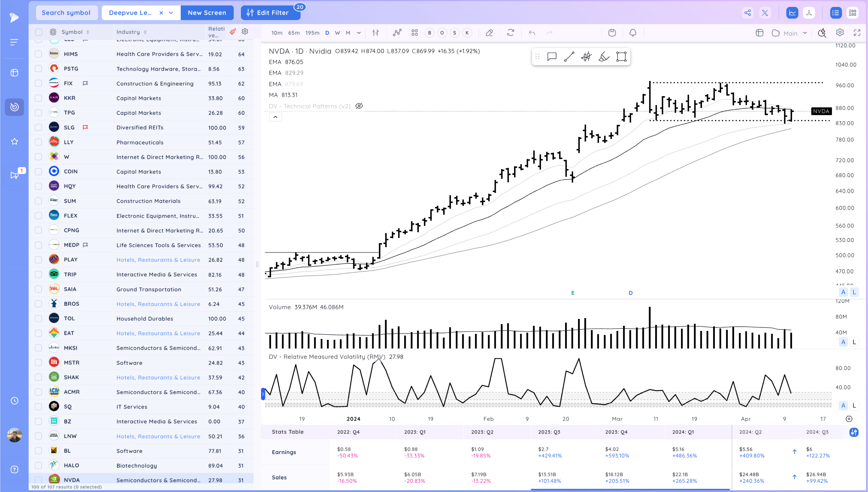Switch to chart view icon

coord(792,13)
